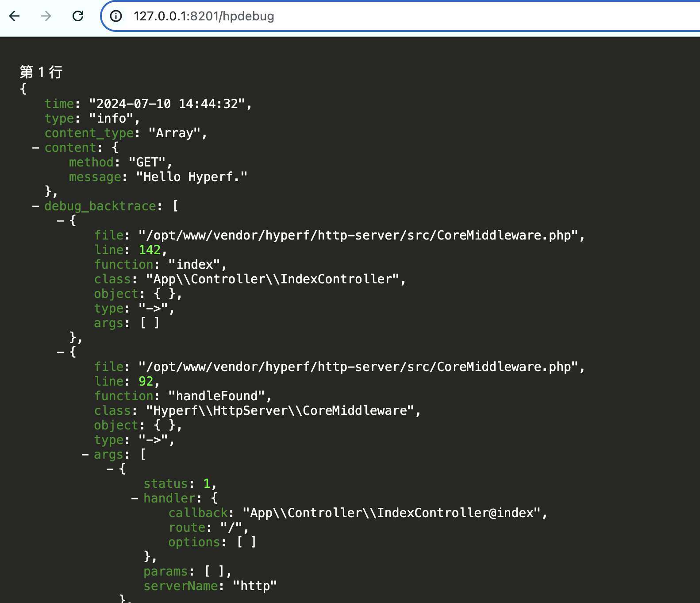This screenshot has width=700, height=603.
Task: Click the line number 142
Action: coord(150,250)
